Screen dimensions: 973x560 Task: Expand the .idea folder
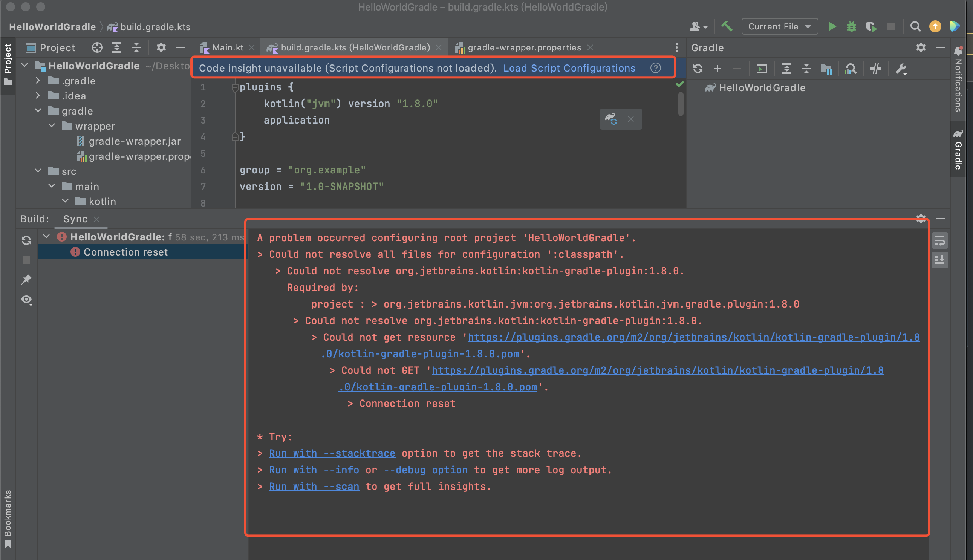[x=38, y=95]
